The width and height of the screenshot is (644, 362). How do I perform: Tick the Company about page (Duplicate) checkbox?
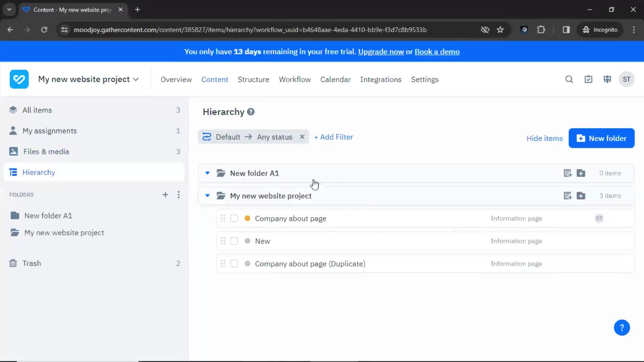pos(234,264)
